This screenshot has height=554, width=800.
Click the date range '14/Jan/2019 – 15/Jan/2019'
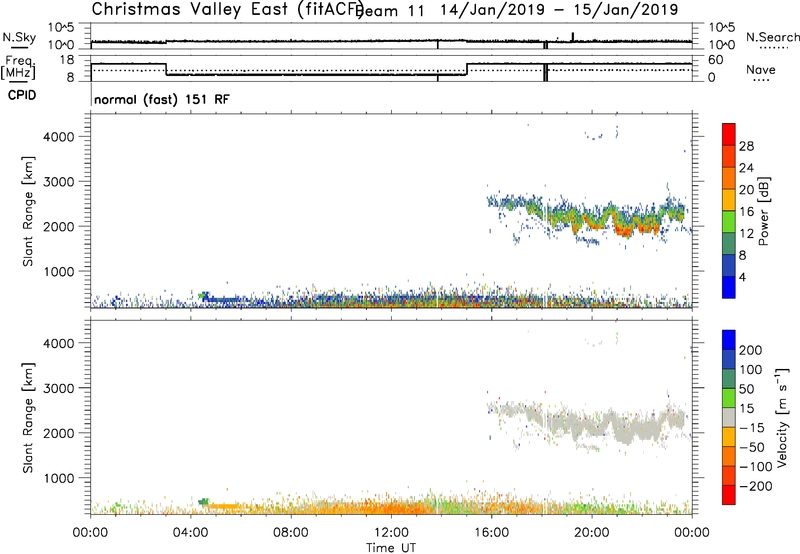tap(559, 10)
